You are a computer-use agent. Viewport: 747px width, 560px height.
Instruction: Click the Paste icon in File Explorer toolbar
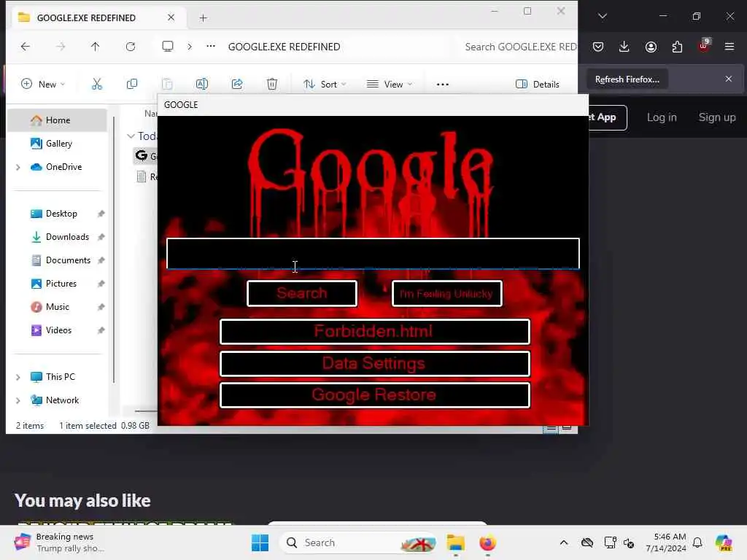167,85
